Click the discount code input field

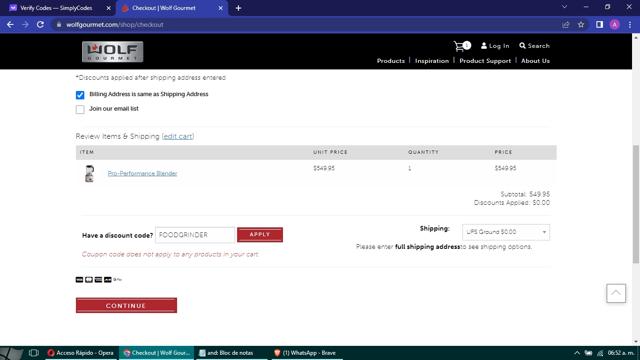point(195,235)
